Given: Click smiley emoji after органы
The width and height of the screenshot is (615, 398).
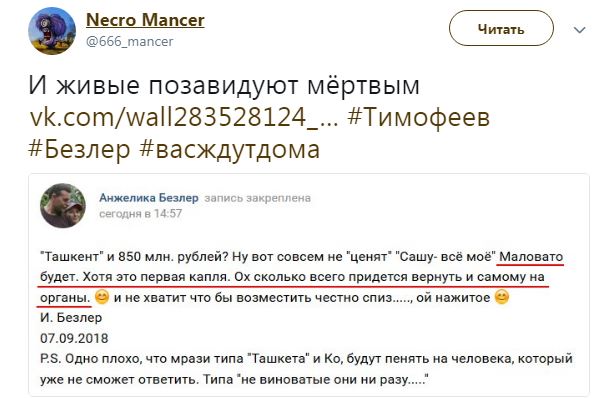Looking at the screenshot, I should 102,297.
